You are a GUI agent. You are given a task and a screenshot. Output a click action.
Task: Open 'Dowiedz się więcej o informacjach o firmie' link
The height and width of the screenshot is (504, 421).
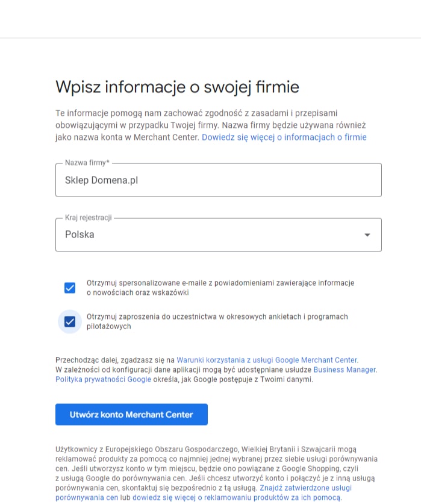point(284,137)
